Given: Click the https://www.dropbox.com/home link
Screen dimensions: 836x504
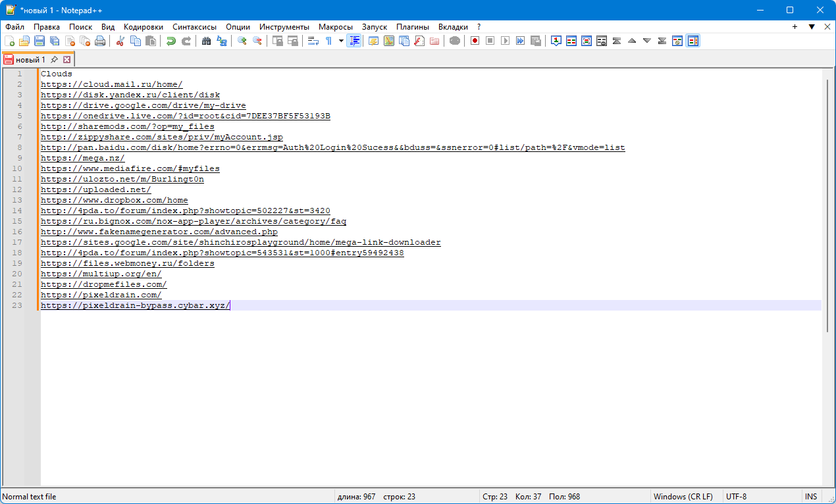Looking at the screenshot, I should click(114, 200).
